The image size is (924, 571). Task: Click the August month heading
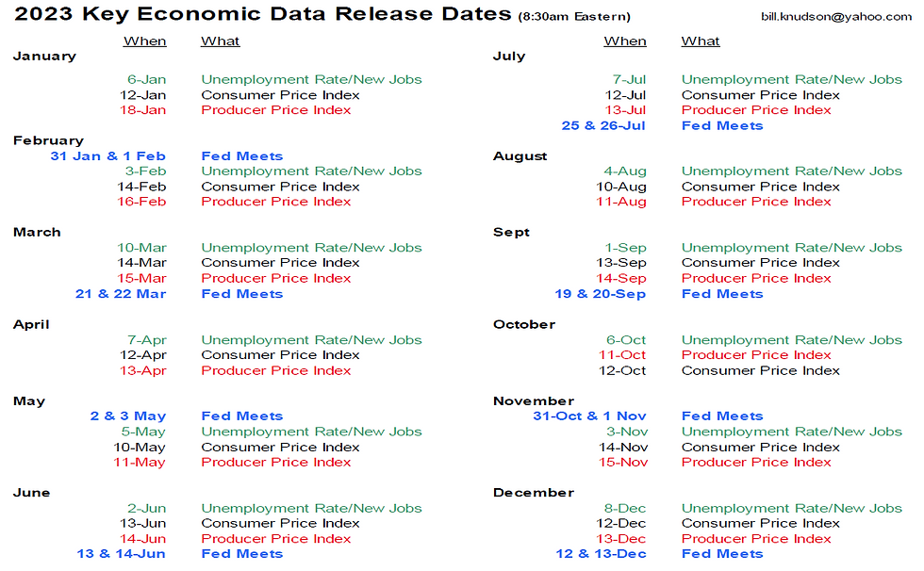(520, 156)
